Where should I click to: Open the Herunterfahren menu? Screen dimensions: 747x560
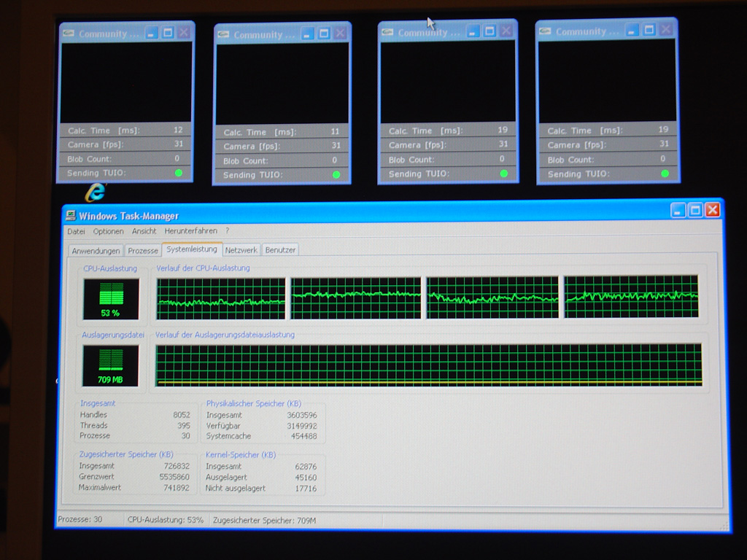(x=190, y=231)
